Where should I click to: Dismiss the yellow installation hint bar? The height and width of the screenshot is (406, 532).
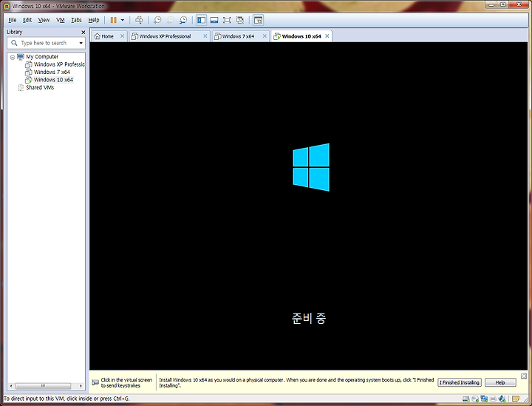point(524,376)
